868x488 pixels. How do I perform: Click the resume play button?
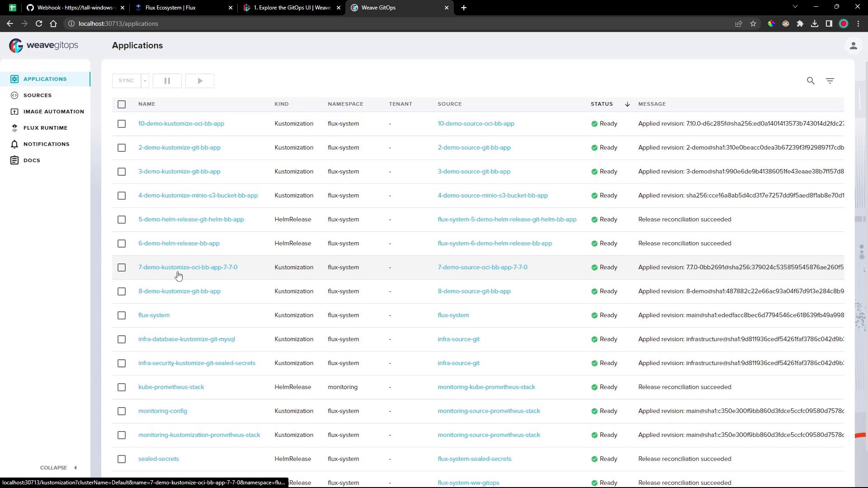tap(200, 81)
